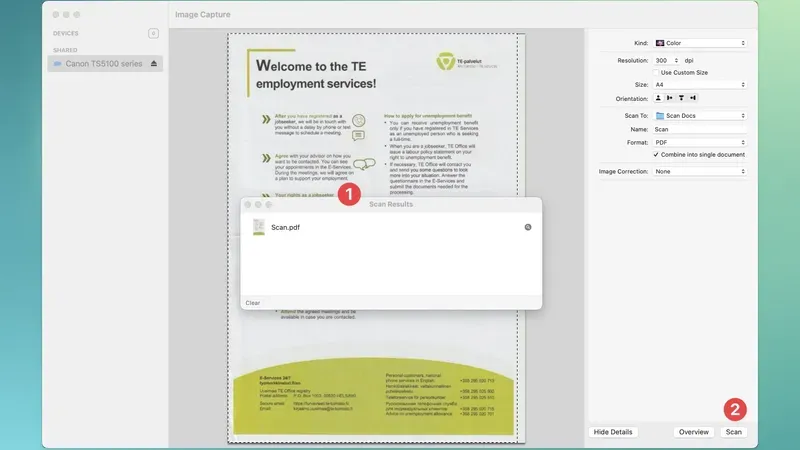Select rotated-right orientation icon
Image resolution: width=800 pixels, height=450 pixels.
tap(692, 98)
